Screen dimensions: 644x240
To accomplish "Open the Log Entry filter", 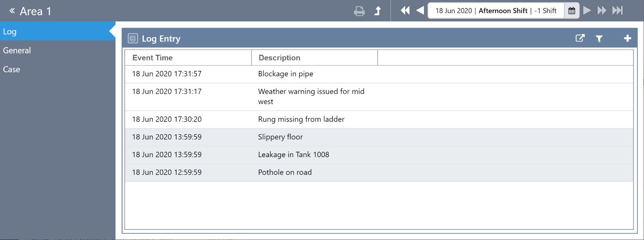I will [x=599, y=39].
